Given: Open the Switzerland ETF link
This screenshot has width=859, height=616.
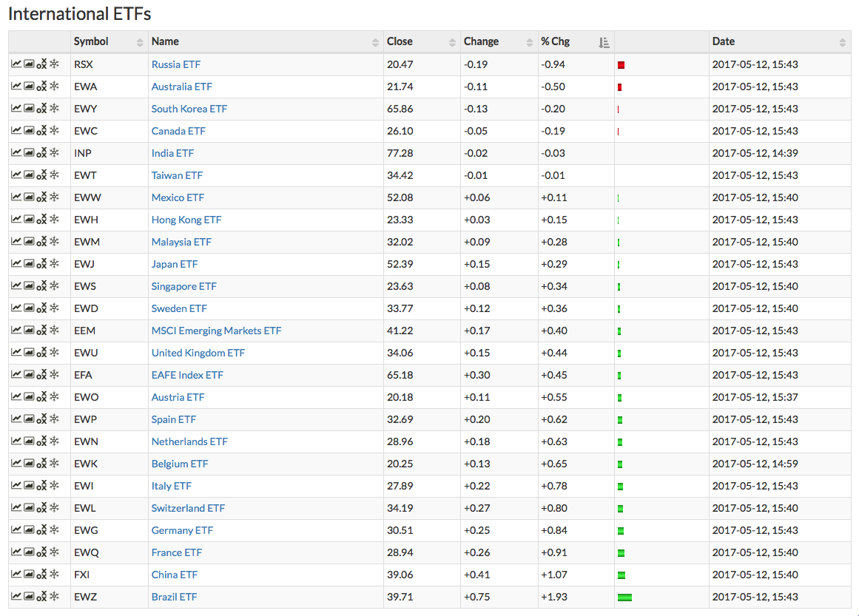Looking at the screenshot, I should coord(188,508).
